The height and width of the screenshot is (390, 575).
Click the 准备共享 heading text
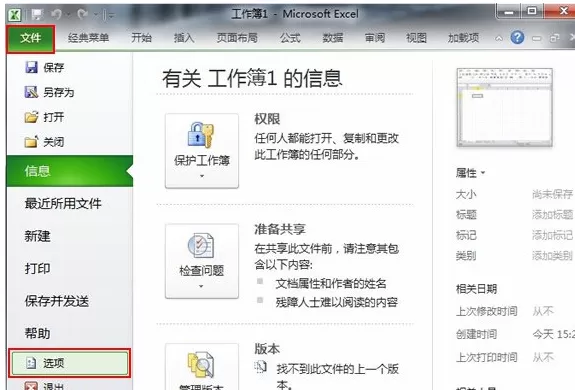point(280,229)
